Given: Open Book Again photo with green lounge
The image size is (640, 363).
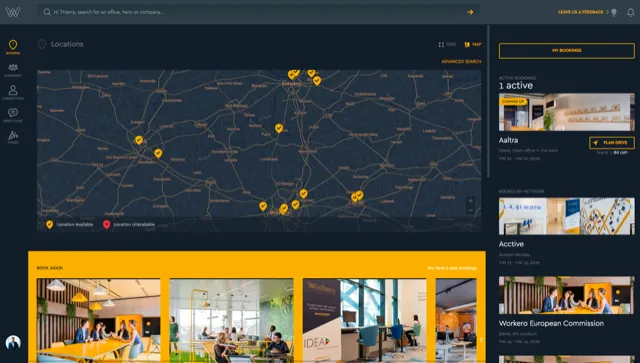Looking at the screenshot, I should (x=231, y=321).
